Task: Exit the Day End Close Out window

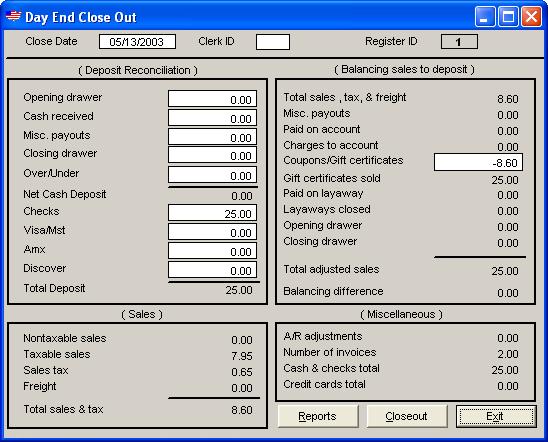Action: (x=496, y=416)
